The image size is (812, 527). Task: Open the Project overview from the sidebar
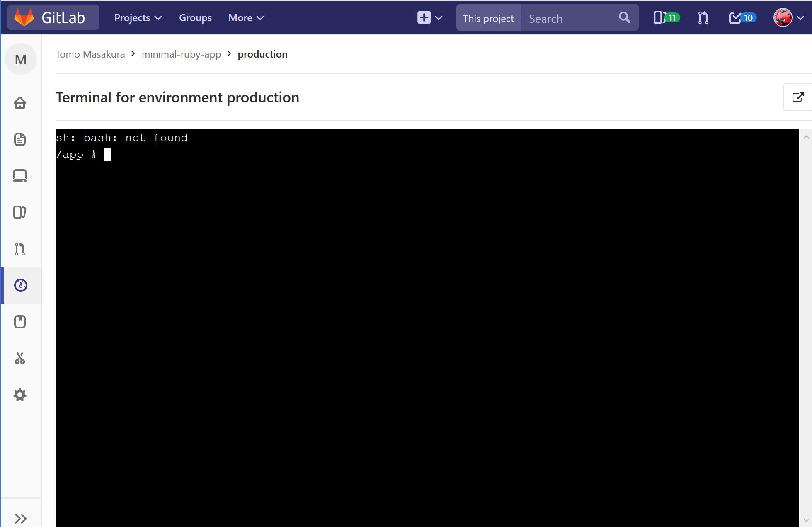click(x=20, y=103)
